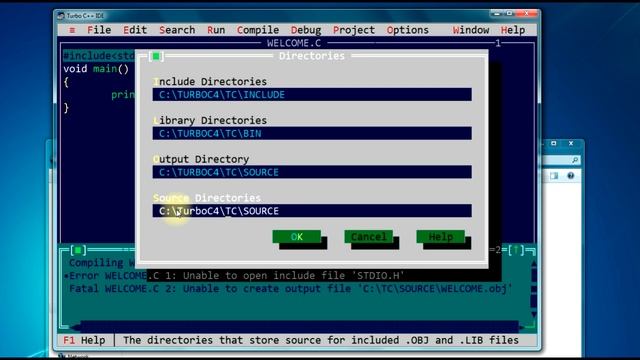This screenshot has height=360, width=640.
Task: Select the 'Unable to open include file' error line
Action: pos(236,276)
